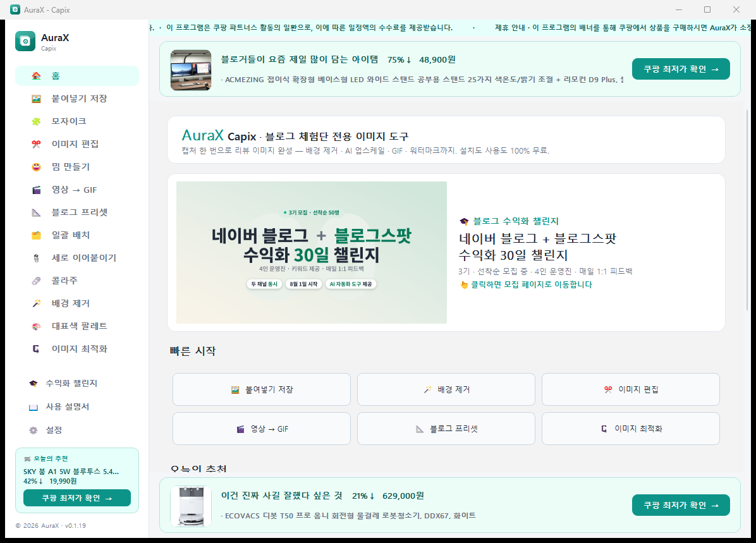Click the ECOVACS robot vacuum thumbnail
The image size is (756, 543).
click(x=191, y=506)
